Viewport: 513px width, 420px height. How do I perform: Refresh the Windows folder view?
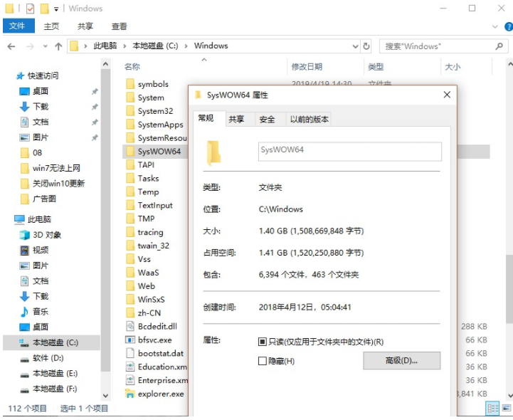pos(366,46)
